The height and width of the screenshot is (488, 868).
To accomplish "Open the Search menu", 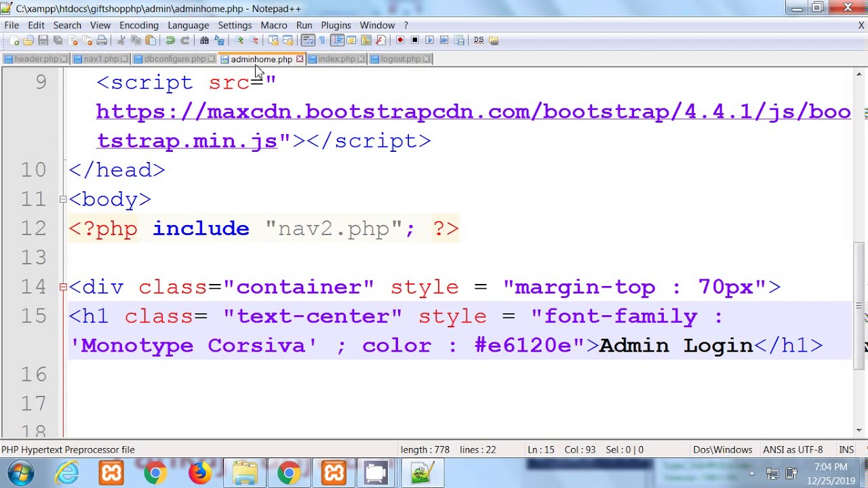I will click(67, 25).
